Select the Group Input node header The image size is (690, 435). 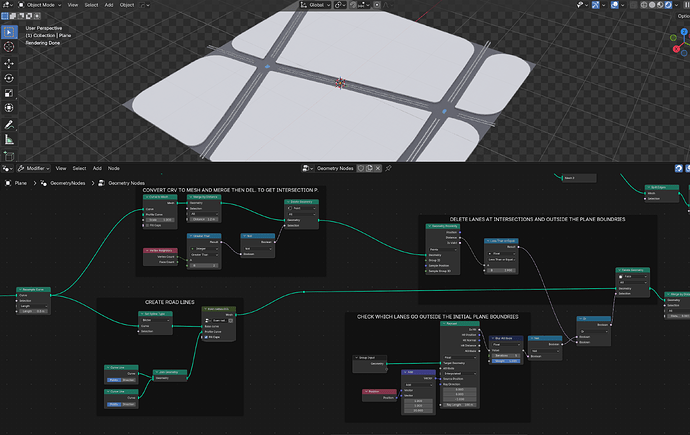(x=370, y=358)
